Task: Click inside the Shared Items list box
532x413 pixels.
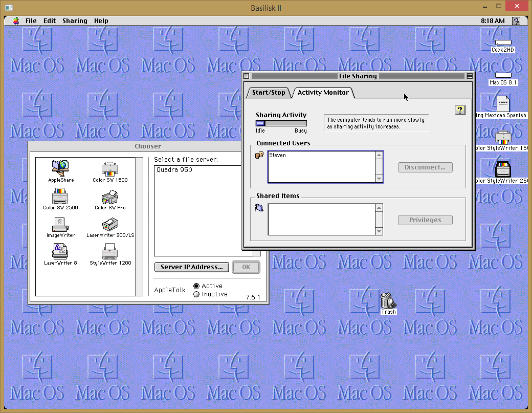Action: [321, 220]
